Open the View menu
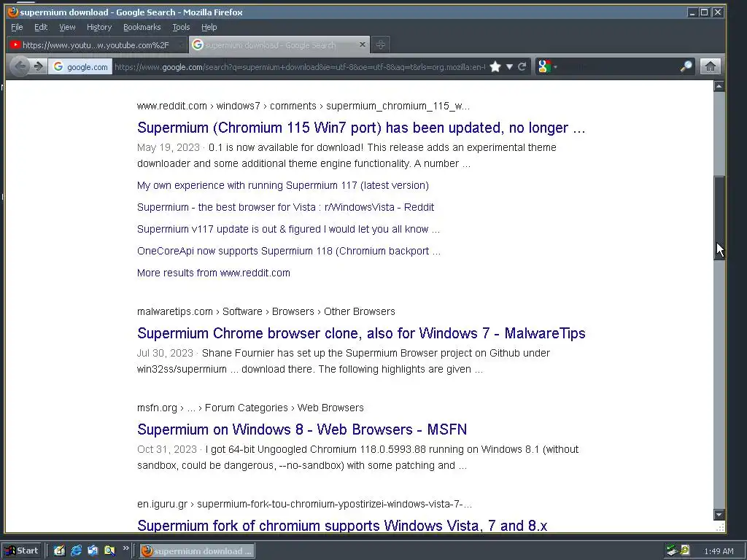 (67, 27)
